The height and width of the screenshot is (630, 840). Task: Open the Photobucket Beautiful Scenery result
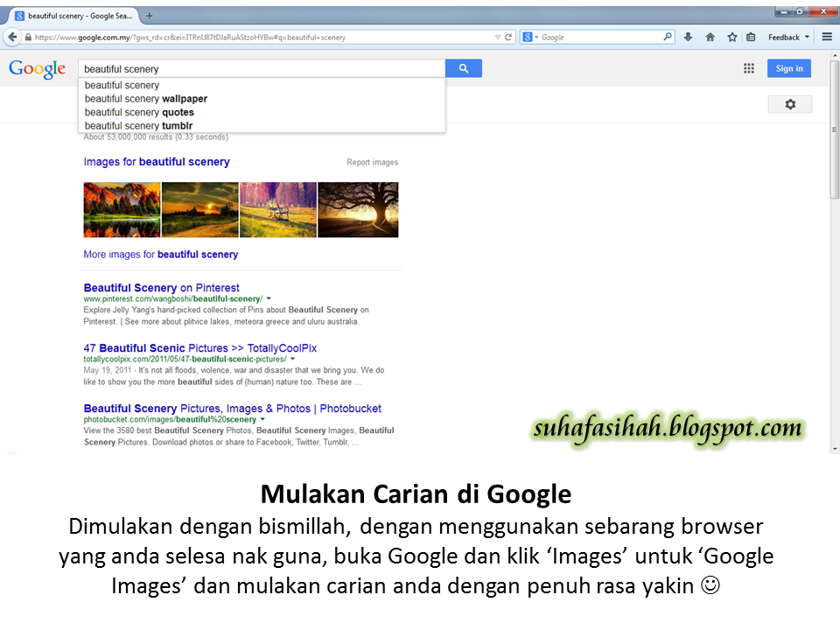coord(233,409)
